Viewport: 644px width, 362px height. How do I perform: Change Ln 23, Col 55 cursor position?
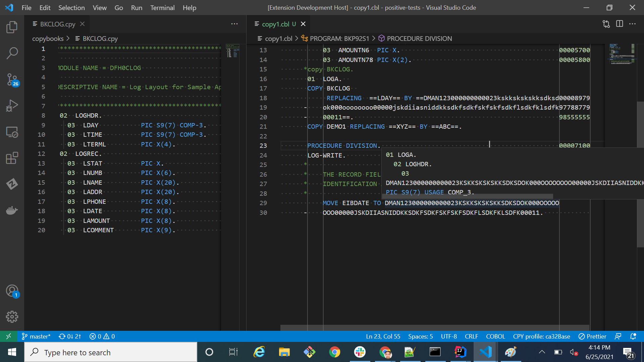click(x=383, y=336)
